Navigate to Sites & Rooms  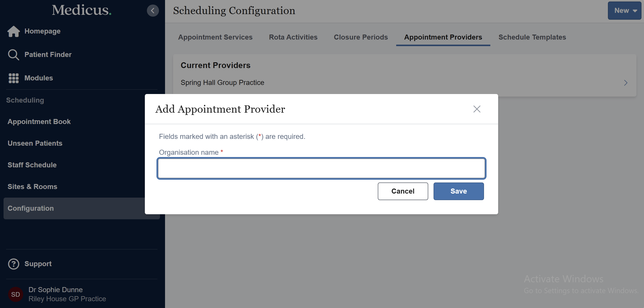tap(32, 187)
